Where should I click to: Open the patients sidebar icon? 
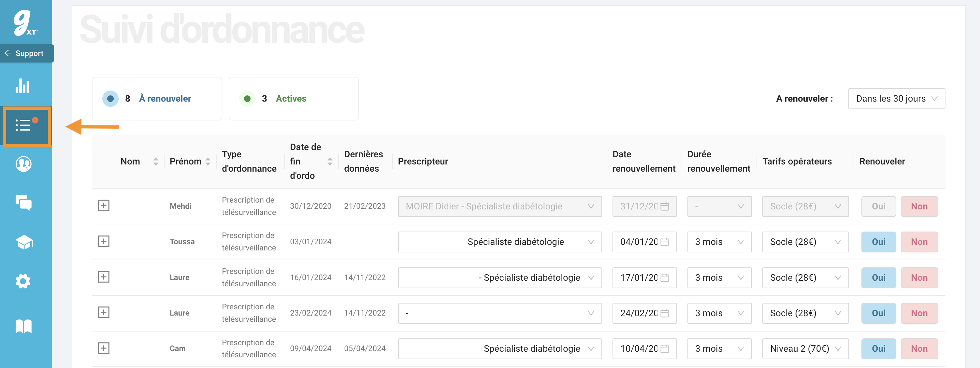click(x=23, y=164)
